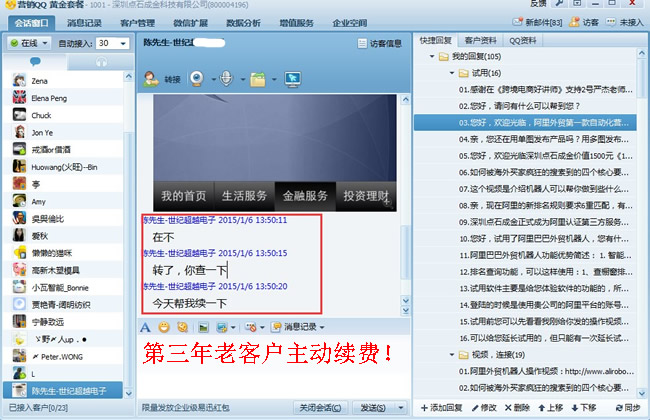Open 访客信息 visitor info
Image resolution: width=650 pixels, height=420 pixels.
(380, 43)
